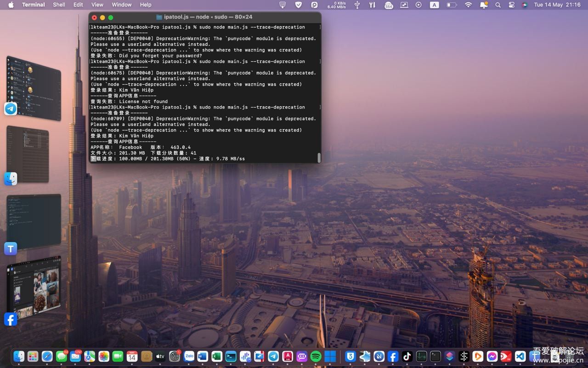588x368 pixels.
Task: Launch Microsoft Excel from the Dock
Action: [x=217, y=356]
